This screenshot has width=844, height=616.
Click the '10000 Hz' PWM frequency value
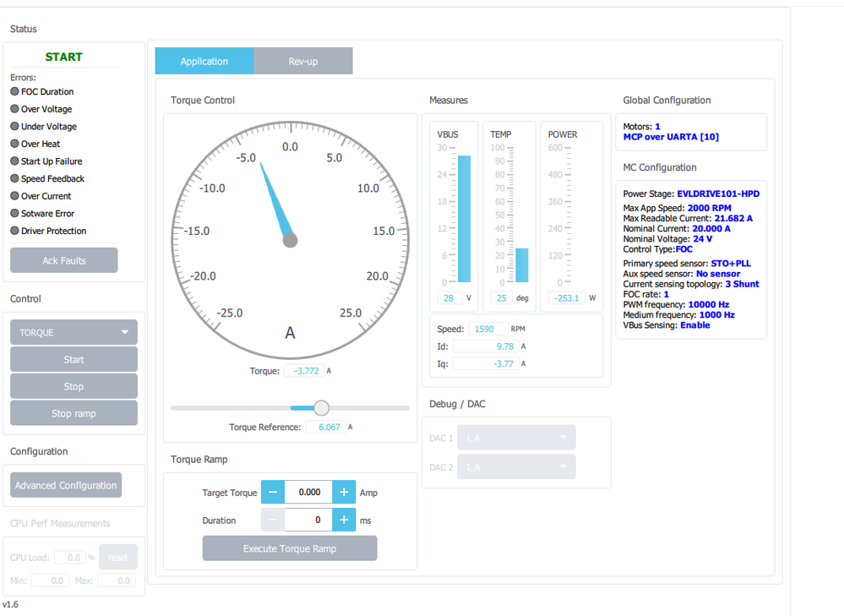coord(708,304)
